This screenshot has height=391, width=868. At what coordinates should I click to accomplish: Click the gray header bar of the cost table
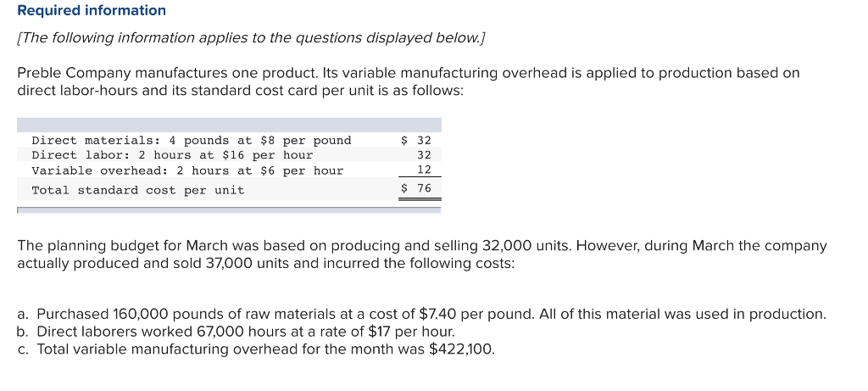tap(229, 125)
